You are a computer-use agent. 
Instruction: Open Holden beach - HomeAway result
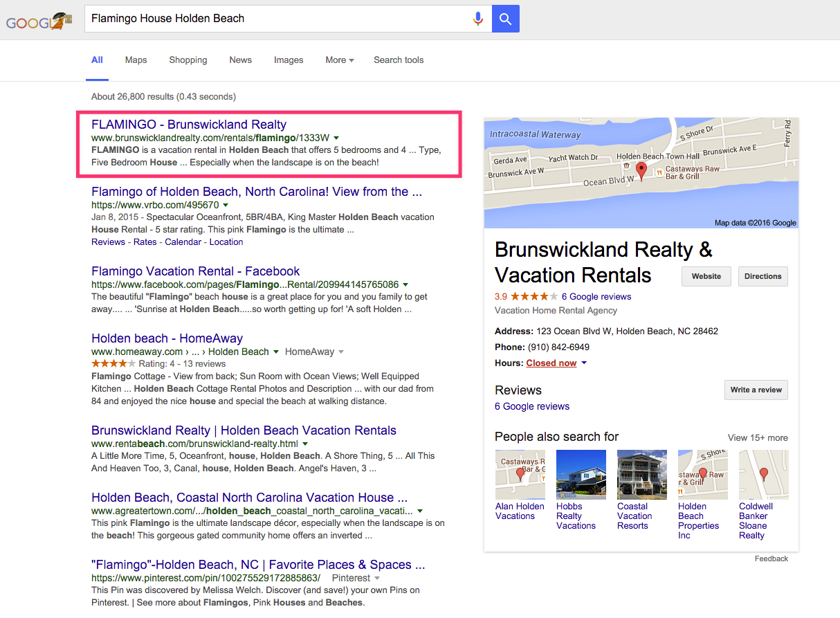167,338
